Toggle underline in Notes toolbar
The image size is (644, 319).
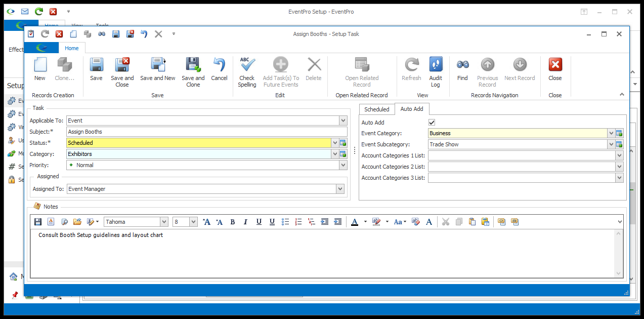(259, 222)
